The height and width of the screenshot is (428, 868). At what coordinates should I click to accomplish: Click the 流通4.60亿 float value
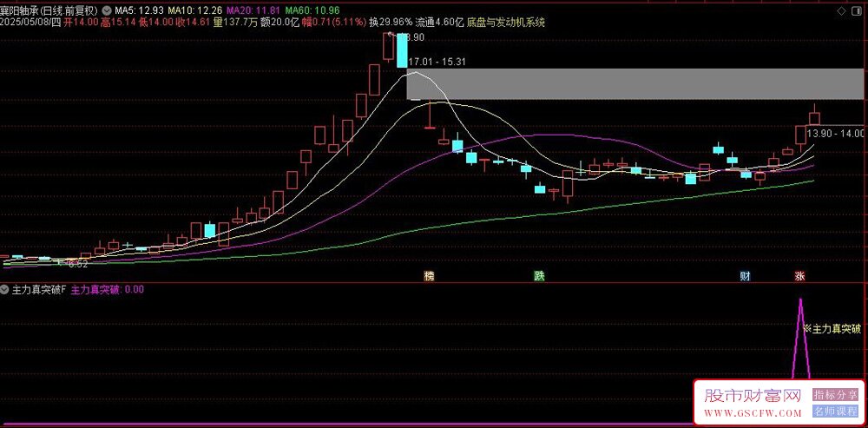click(x=439, y=23)
